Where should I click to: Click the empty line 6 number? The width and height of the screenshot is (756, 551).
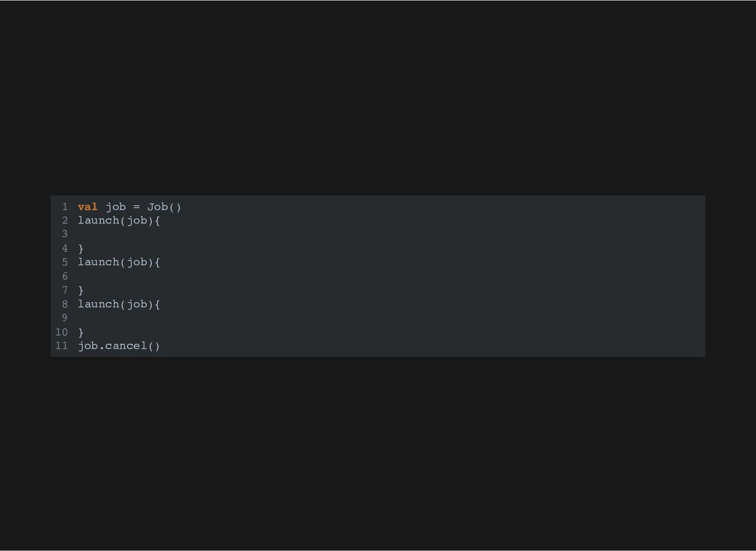point(65,276)
